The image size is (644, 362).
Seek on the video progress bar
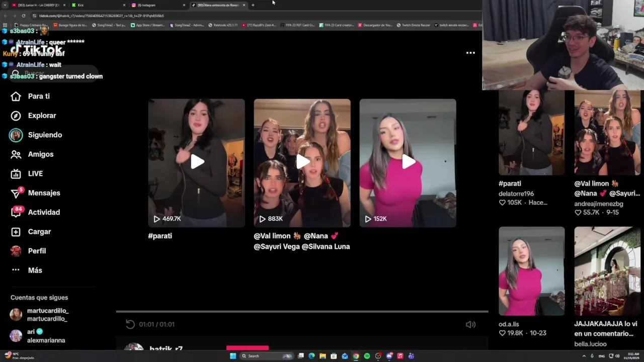302,312
